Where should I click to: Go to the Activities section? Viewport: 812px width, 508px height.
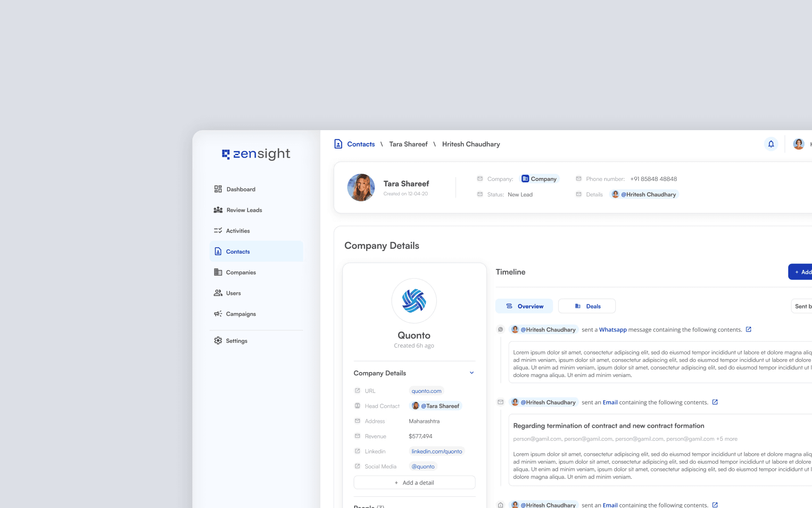[x=237, y=231]
